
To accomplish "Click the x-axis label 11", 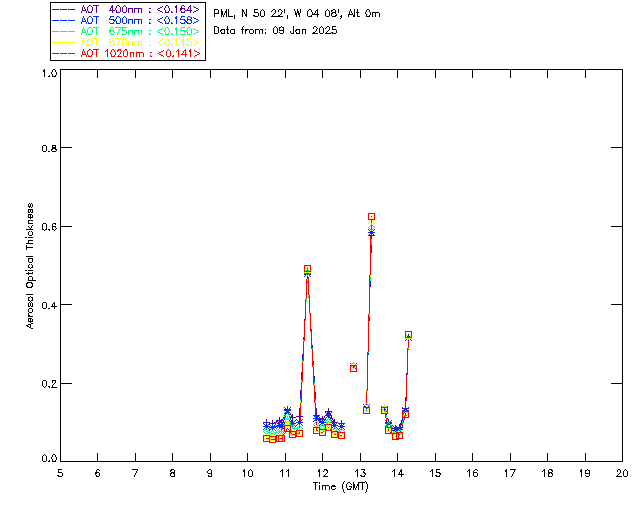I will pyautogui.click(x=285, y=473).
